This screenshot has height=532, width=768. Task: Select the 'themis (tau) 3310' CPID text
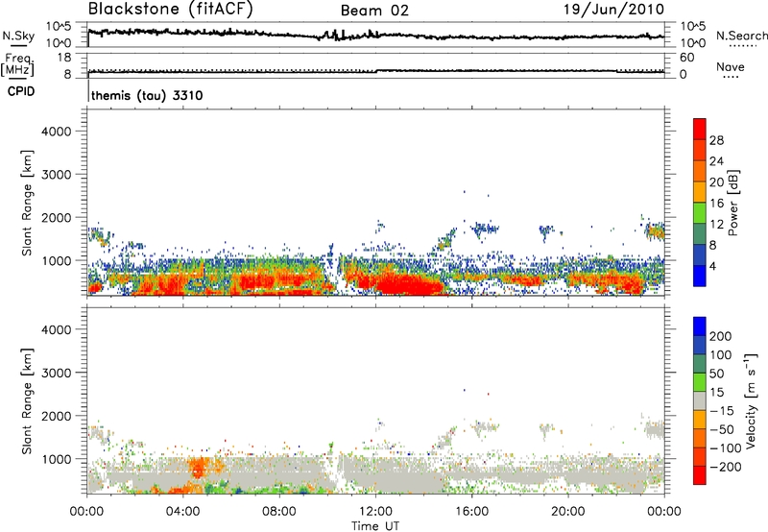pos(147,95)
